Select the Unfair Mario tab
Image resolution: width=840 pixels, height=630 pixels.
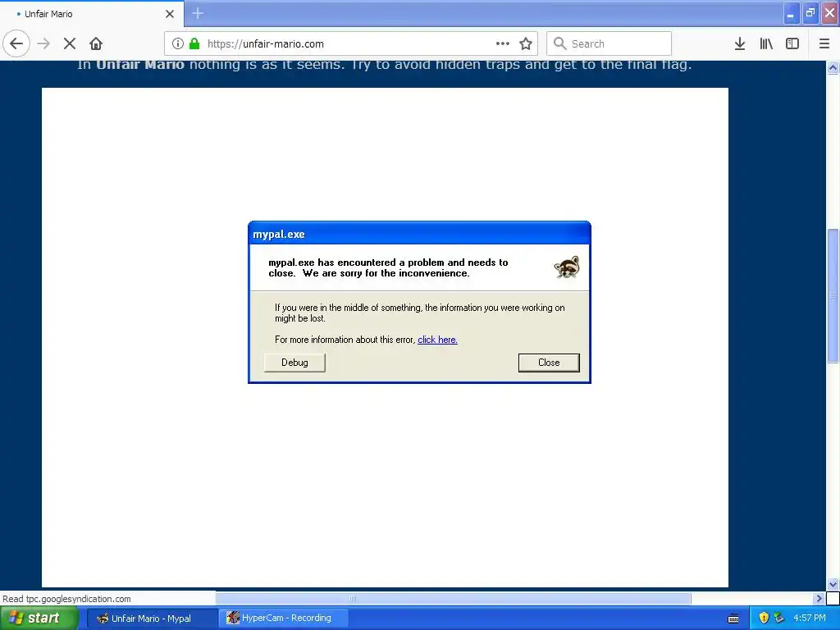point(92,14)
